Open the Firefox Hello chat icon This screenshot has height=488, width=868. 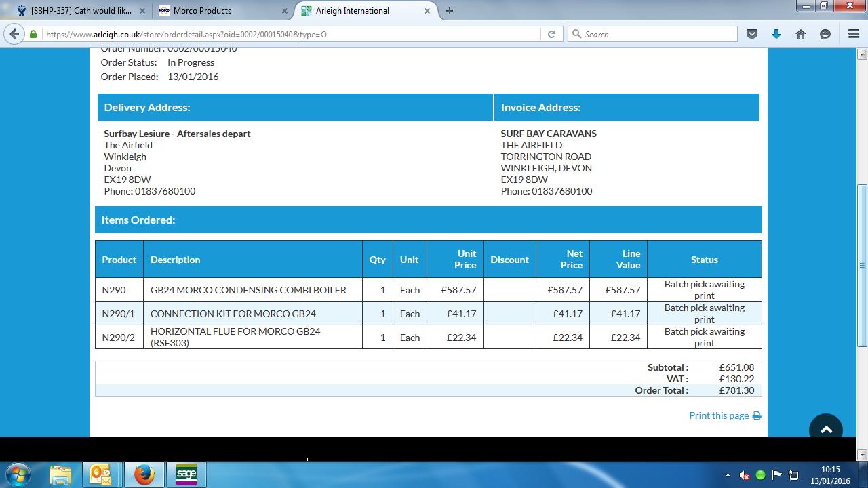(x=825, y=34)
